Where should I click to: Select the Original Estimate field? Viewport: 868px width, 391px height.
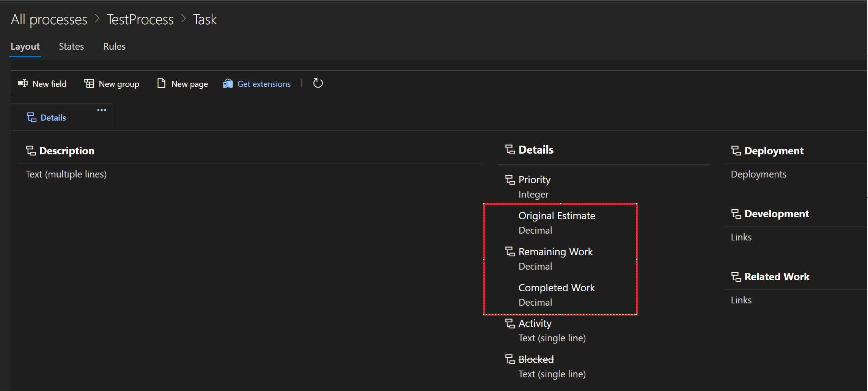557,215
